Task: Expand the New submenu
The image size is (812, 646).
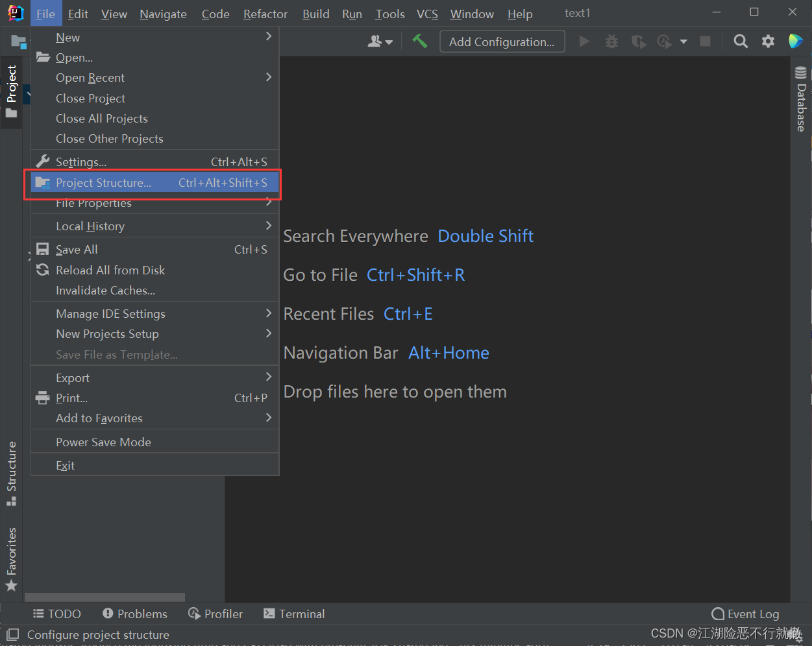Action: 68,37
